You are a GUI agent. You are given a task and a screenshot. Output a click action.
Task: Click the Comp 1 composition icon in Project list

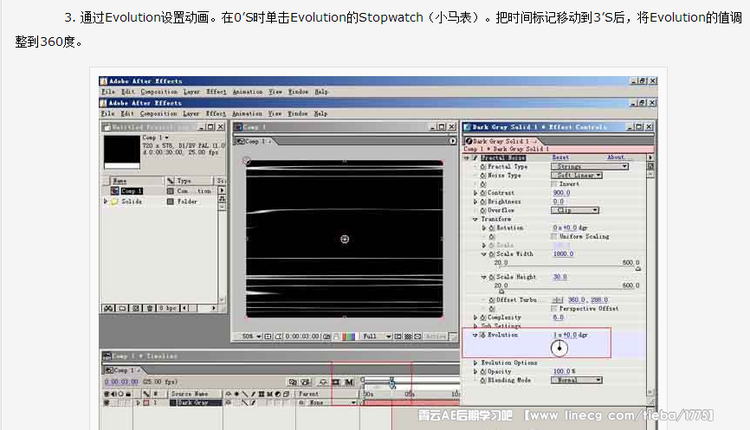click(115, 191)
